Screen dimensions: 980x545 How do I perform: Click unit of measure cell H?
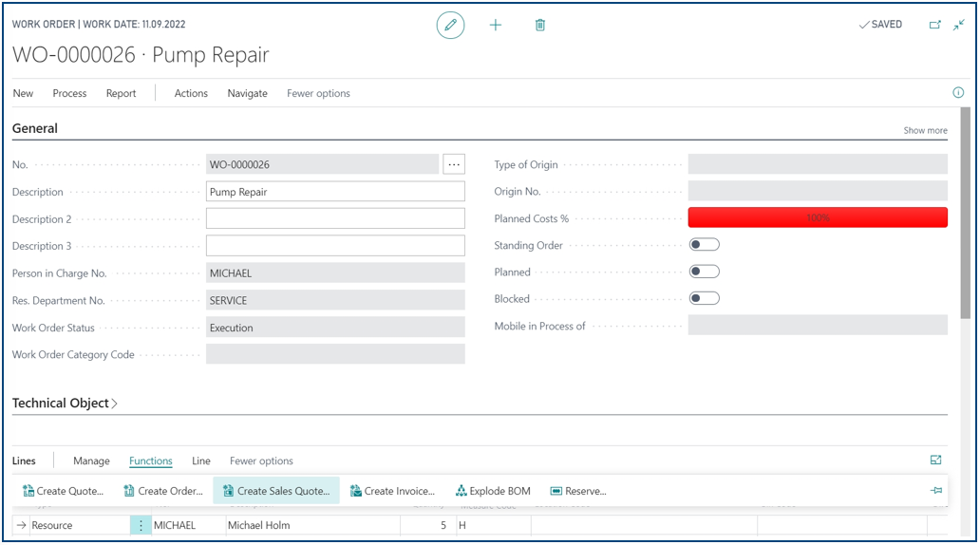click(x=493, y=525)
